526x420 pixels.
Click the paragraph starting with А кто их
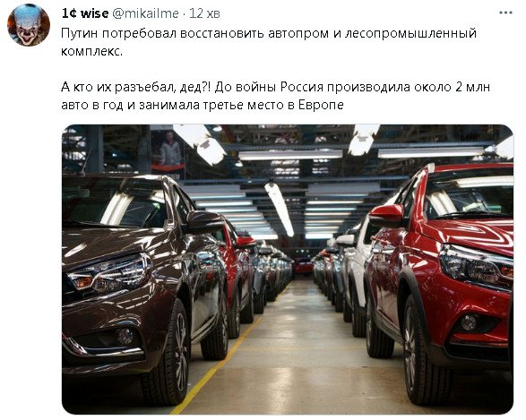(275, 96)
